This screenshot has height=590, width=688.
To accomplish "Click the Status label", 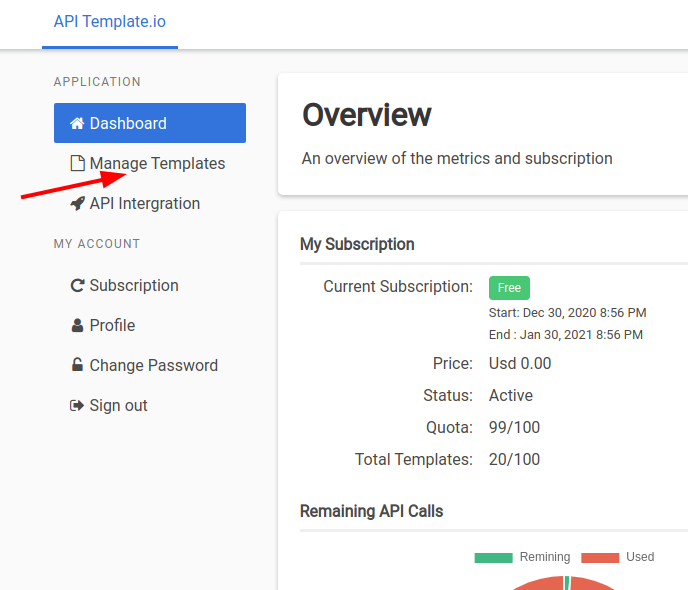I will click(x=448, y=395).
